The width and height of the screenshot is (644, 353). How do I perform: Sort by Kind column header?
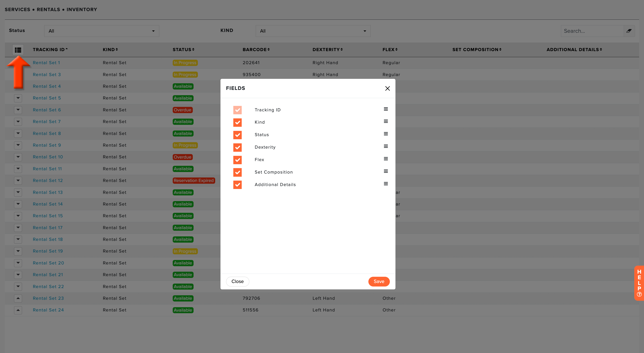click(x=110, y=50)
